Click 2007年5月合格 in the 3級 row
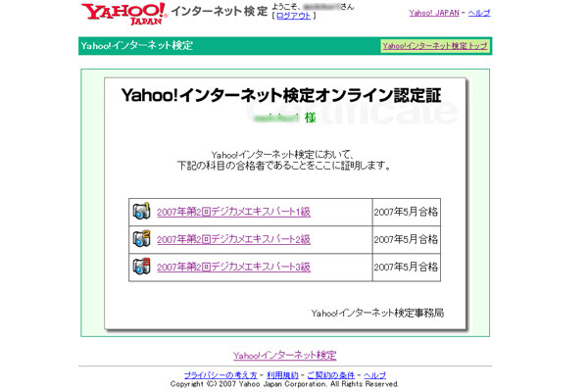This screenshot has height=392, width=588. pos(406,267)
